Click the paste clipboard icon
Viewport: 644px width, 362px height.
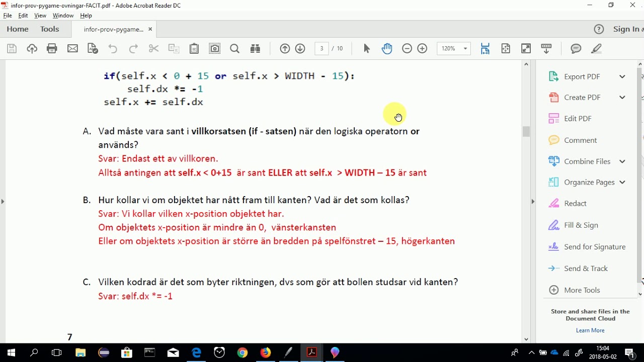click(x=194, y=49)
